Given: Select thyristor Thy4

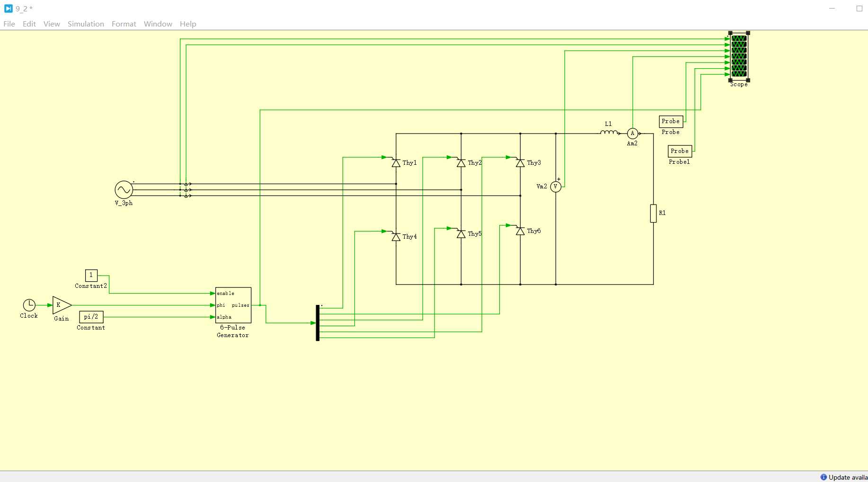Looking at the screenshot, I should click(396, 237).
